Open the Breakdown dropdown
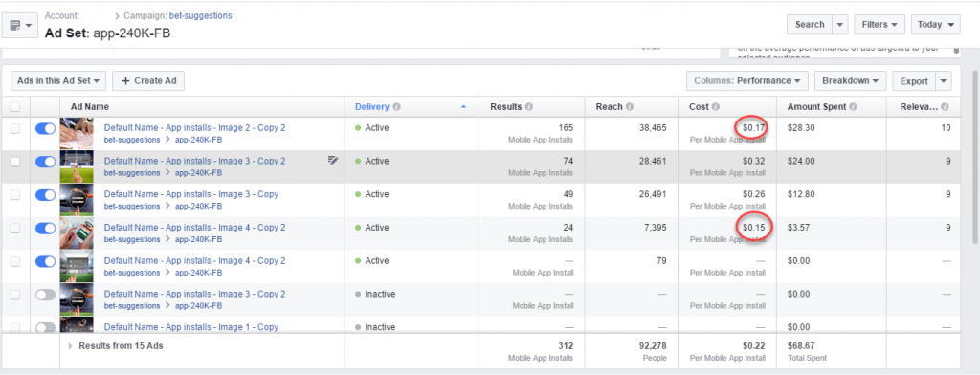The height and width of the screenshot is (375, 980). click(850, 80)
